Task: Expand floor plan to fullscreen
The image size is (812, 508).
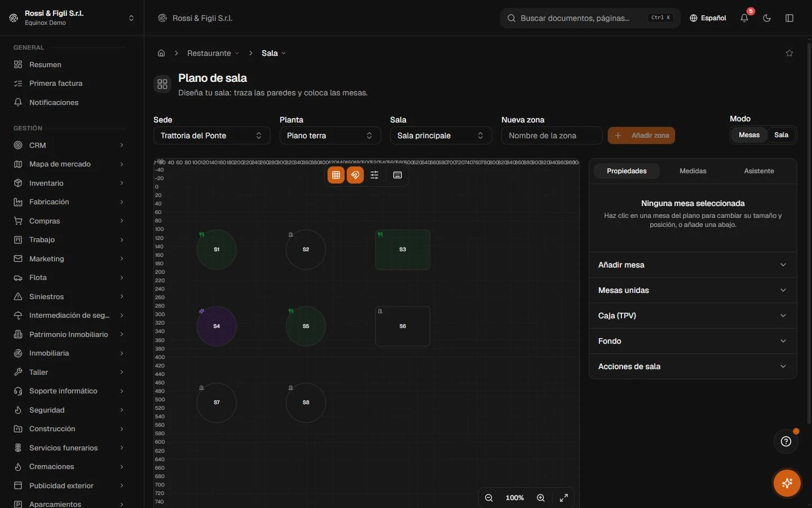Action: [x=564, y=498]
